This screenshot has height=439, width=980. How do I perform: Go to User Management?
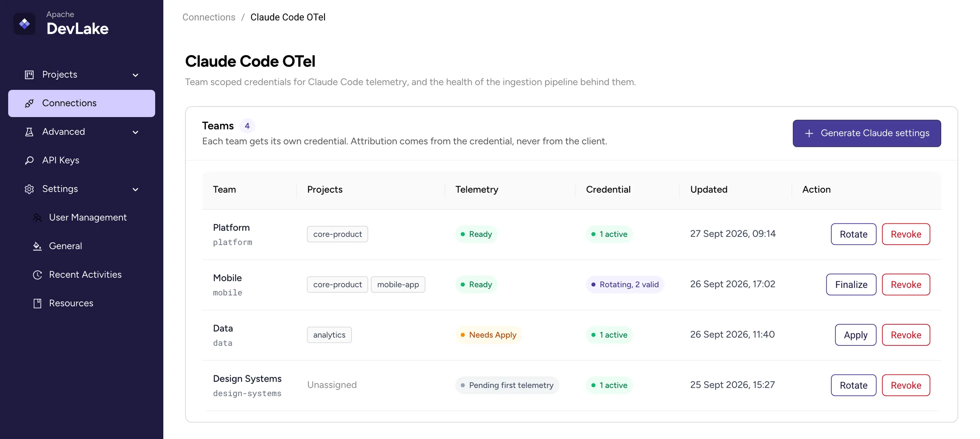[82, 218]
